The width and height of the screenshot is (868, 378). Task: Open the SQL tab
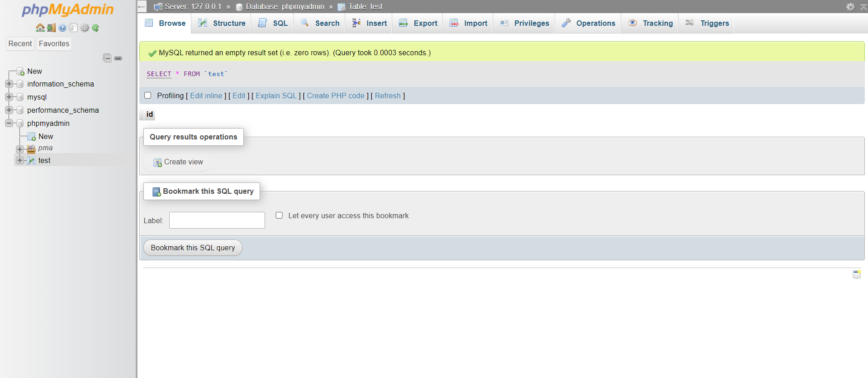click(x=273, y=23)
